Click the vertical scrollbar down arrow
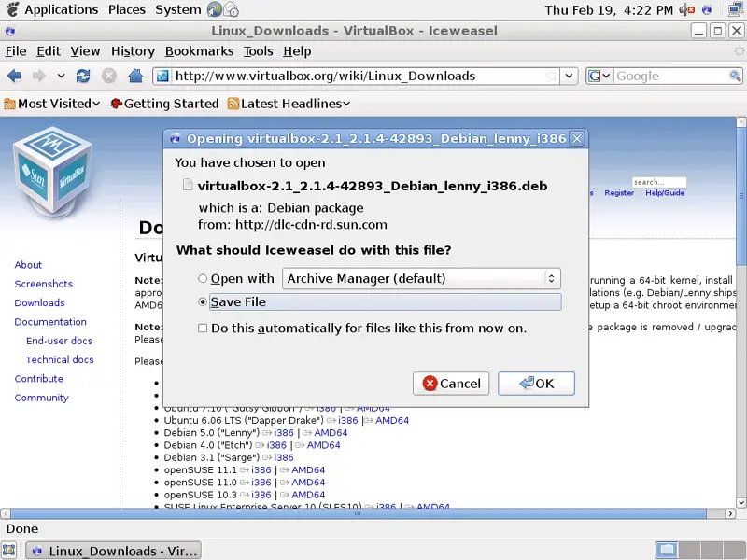Image resolution: width=747 pixels, height=560 pixels. click(x=741, y=502)
